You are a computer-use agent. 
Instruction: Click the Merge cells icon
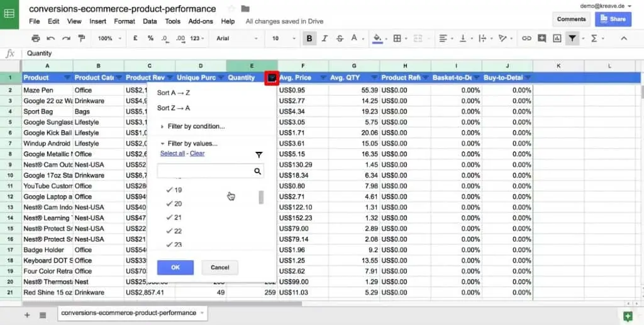tap(418, 38)
